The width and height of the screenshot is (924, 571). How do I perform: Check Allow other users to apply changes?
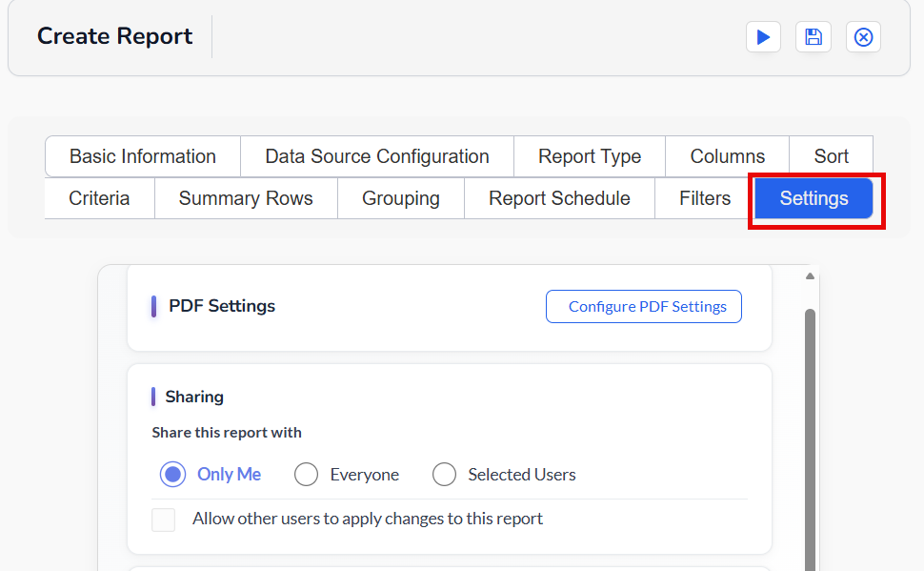[163, 520]
